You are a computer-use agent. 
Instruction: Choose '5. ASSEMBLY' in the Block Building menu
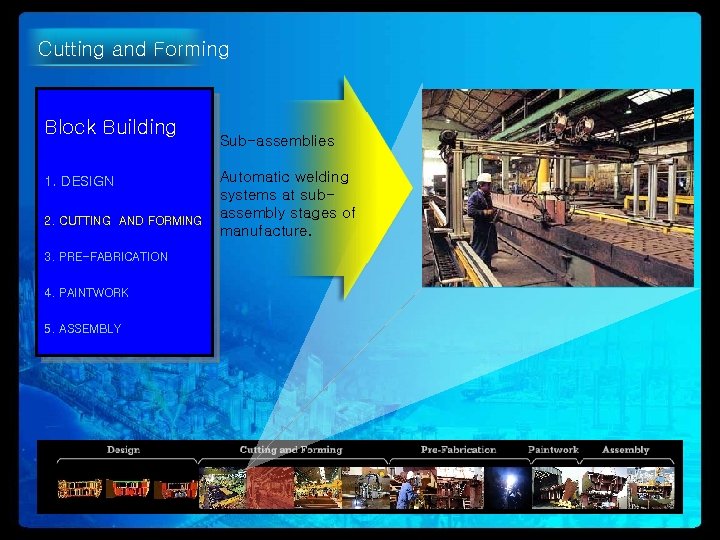pos(83,328)
